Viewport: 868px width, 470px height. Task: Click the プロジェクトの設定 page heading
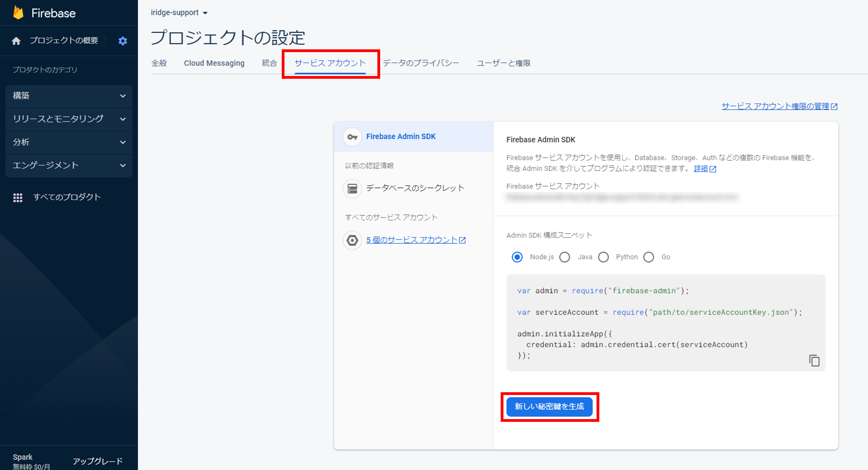coord(228,38)
